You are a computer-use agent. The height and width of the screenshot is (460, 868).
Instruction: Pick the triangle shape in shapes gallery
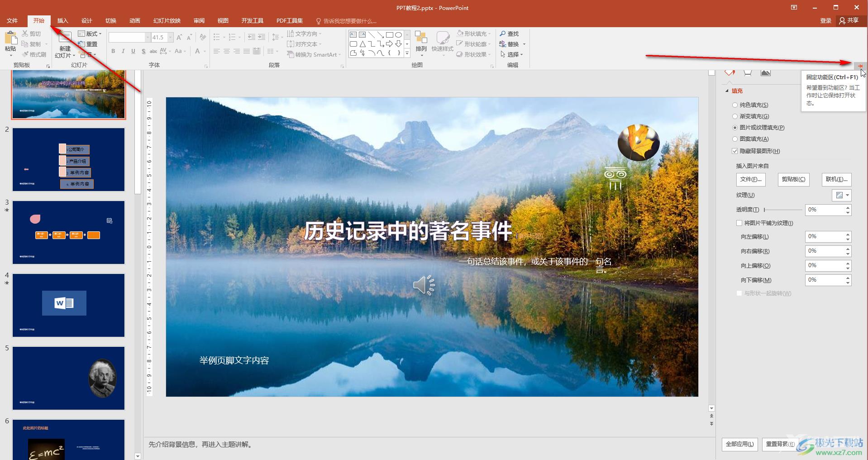[362, 44]
